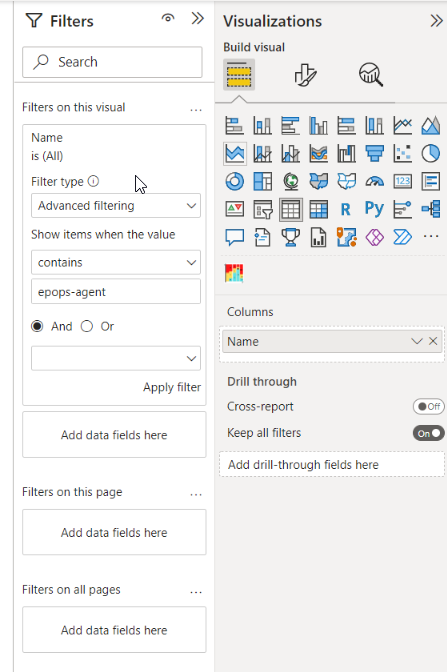Click the epops-agent value field
The width and height of the screenshot is (447, 672).
click(x=116, y=291)
